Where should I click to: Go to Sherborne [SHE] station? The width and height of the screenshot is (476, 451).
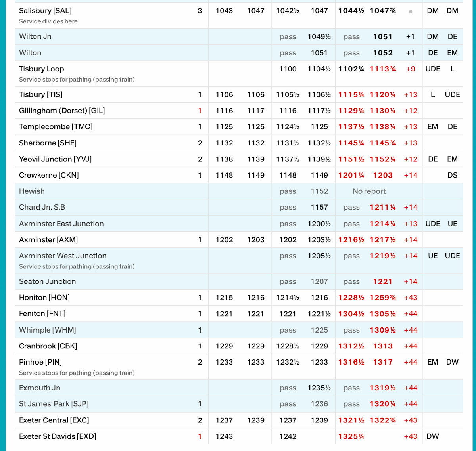(48, 143)
